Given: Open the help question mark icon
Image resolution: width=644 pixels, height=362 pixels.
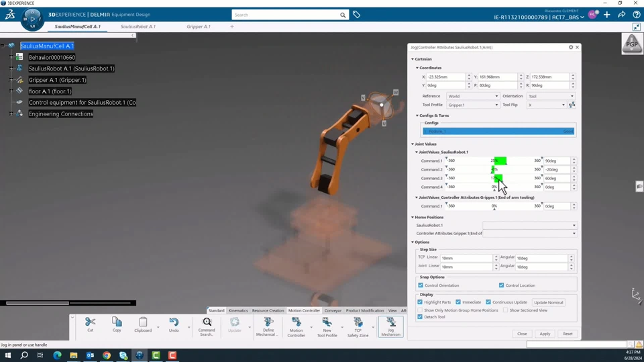Looking at the screenshot, I should point(636,15).
